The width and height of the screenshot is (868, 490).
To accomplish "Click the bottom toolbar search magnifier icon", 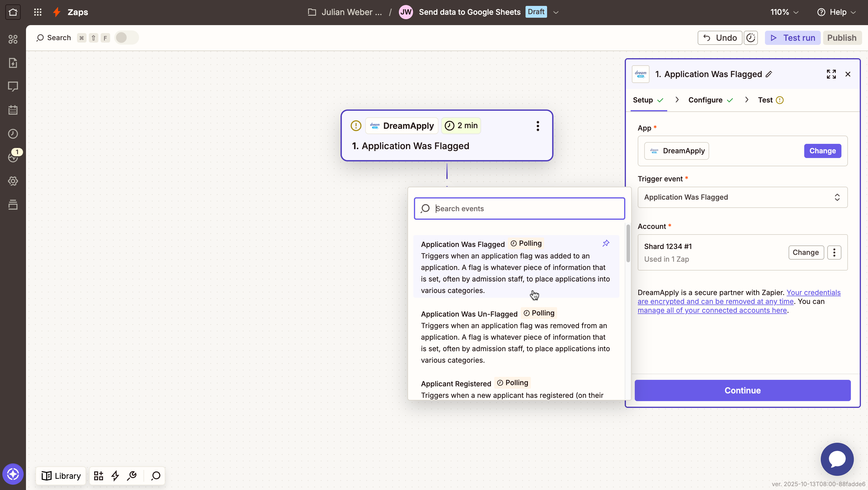I will tap(156, 476).
